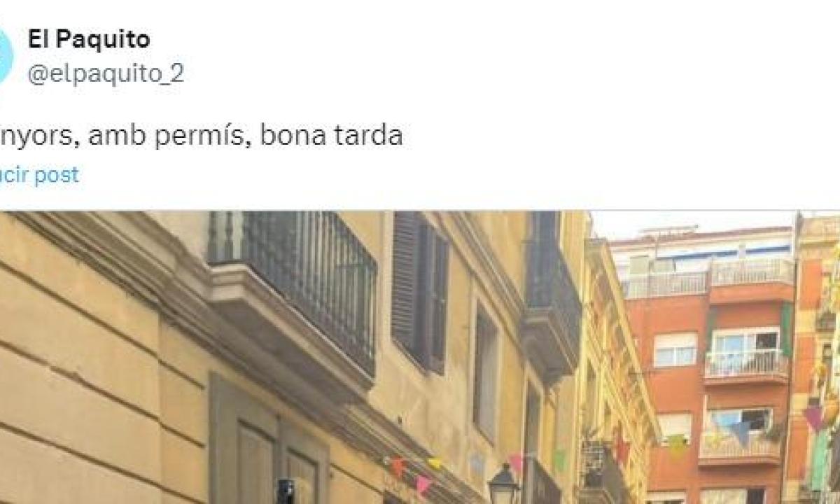This screenshot has width=840, height=504.
Task: Click the red pennant flag near door
Action: pyautogui.click(x=397, y=466)
